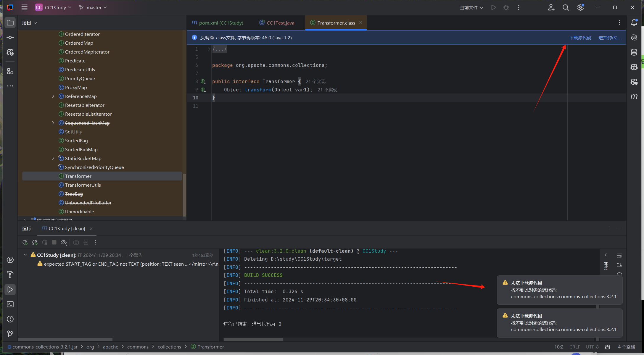Toggle the Rerun build icon
The width and height of the screenshot is (644, 355).
pos(25,242)
